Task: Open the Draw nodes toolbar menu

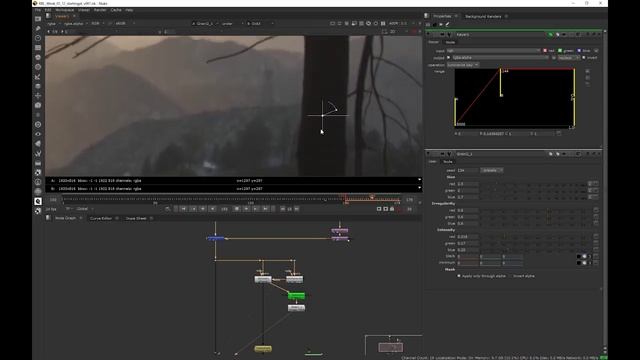Action: pos(38,29)
